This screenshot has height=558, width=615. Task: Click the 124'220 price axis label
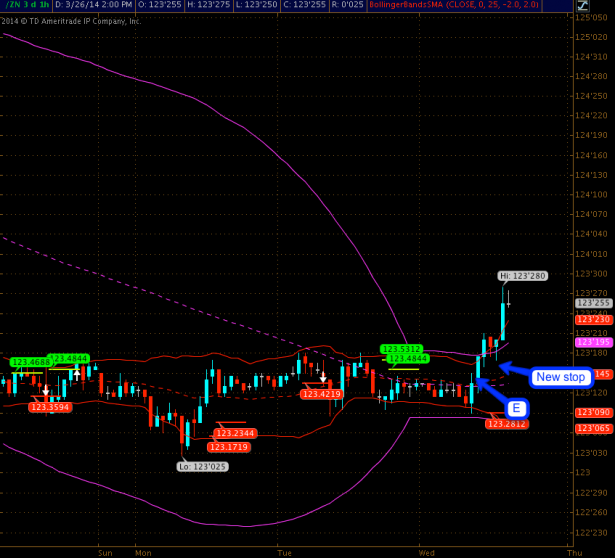point(591,115)
